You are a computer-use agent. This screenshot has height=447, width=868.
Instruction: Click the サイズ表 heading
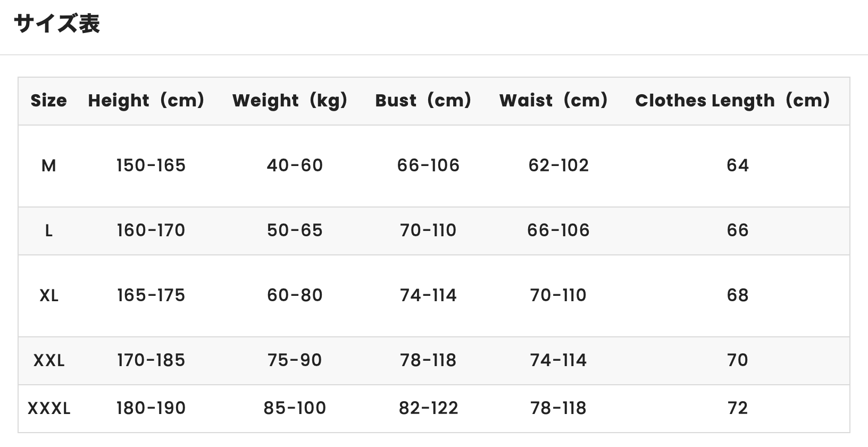[x=57, y=24]
